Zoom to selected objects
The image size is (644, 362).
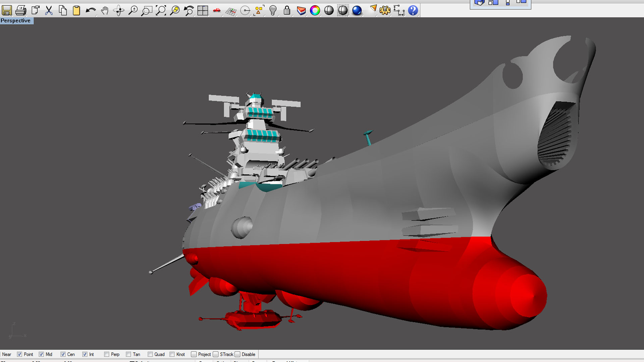pyautogui.click(x=175, y=10)
